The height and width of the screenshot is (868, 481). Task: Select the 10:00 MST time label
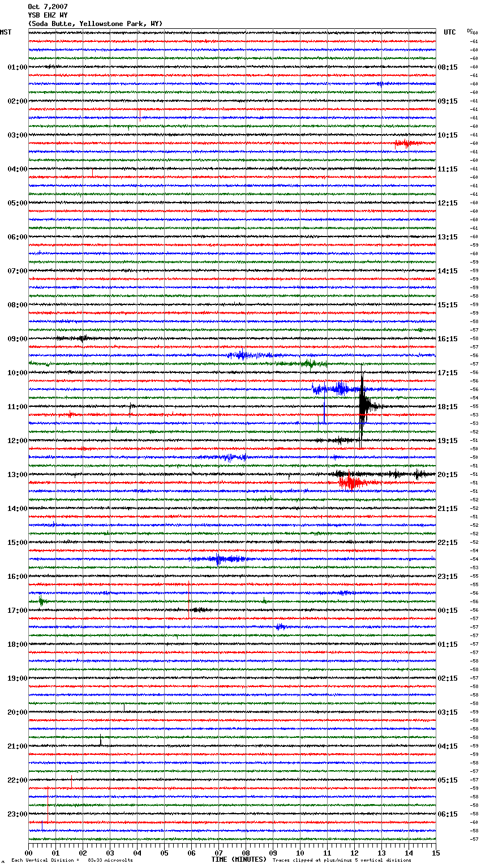point(17,373)
